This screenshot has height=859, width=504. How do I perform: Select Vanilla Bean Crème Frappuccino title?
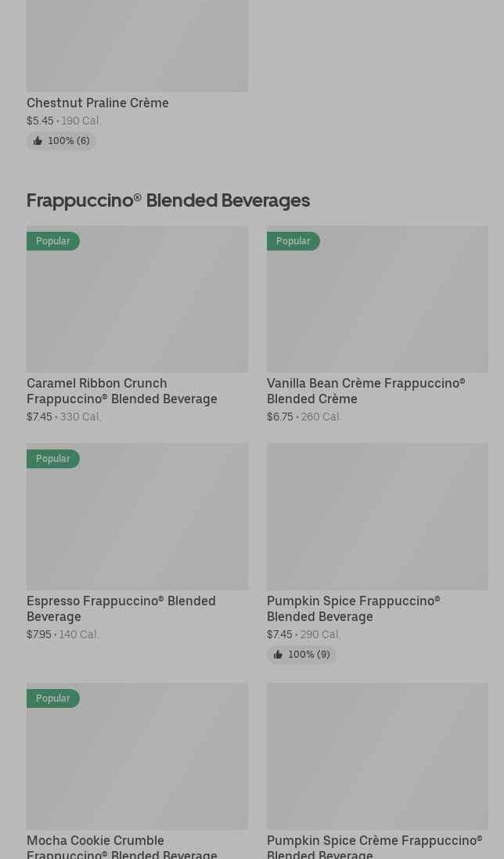point(365,391)
